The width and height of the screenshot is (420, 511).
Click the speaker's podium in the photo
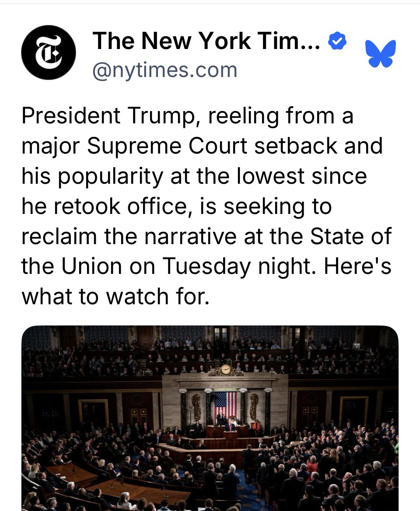230,435
